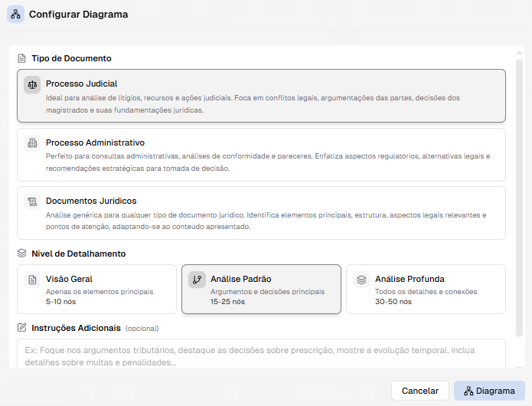Click the edit pencil icon beside Instruções Adicionais
The width and height of the screenshot is (532, 406).
pyautogui.click(x=21, y=328)
